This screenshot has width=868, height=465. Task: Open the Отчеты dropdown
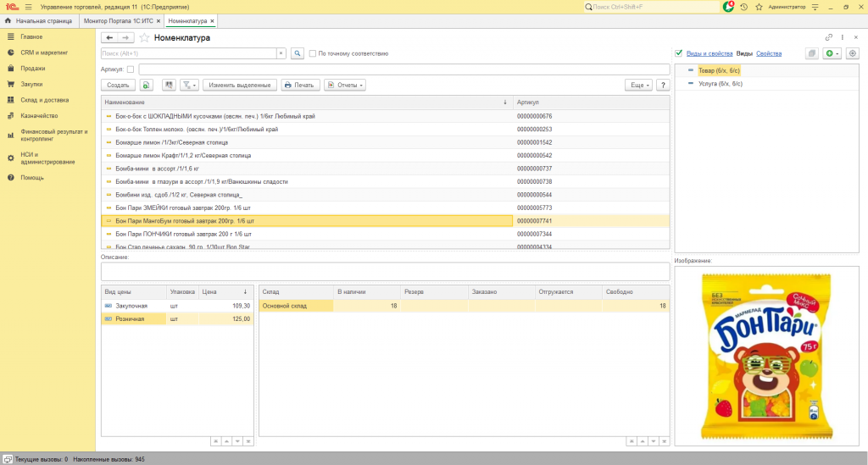tap(345, 86)
